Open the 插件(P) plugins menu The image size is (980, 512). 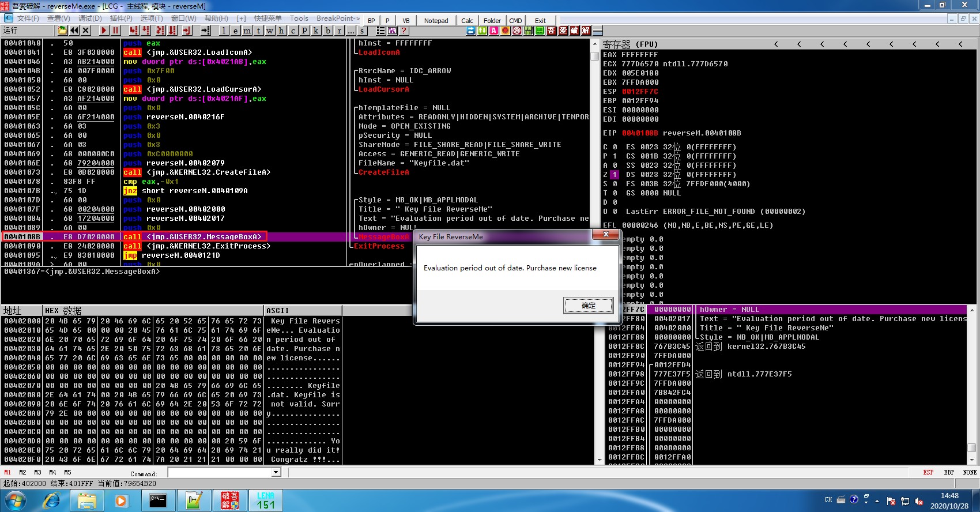122,18
